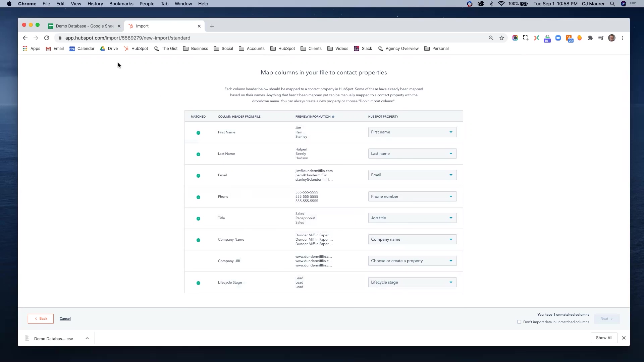Image resolution: width=644 pixels, height=362 pixels.
Task: Open the Clients bookmarks folder
Action: (x=311, y=49)
